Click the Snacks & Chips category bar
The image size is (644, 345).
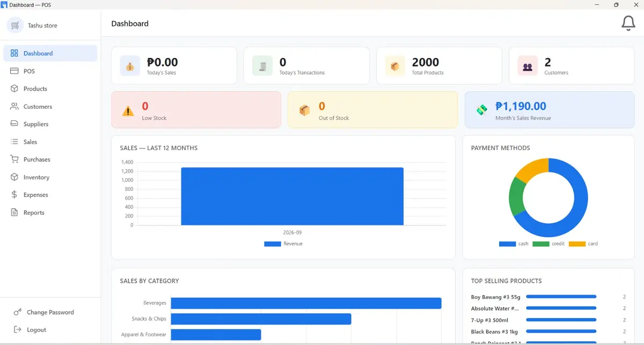[x=261, y=319]
